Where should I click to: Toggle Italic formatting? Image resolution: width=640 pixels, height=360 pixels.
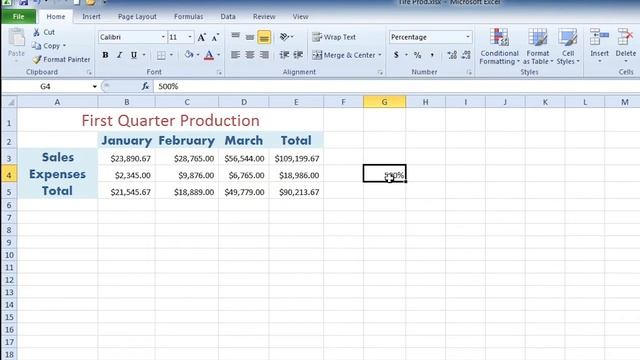pos(119,55)
